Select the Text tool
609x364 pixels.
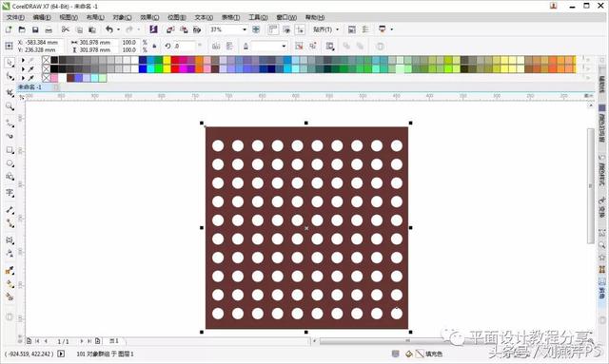[10, 193]
